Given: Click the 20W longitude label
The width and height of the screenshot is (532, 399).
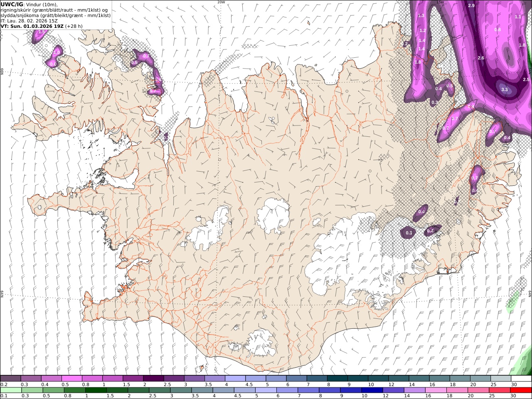Looking at the screenshot, I should 221,2.
